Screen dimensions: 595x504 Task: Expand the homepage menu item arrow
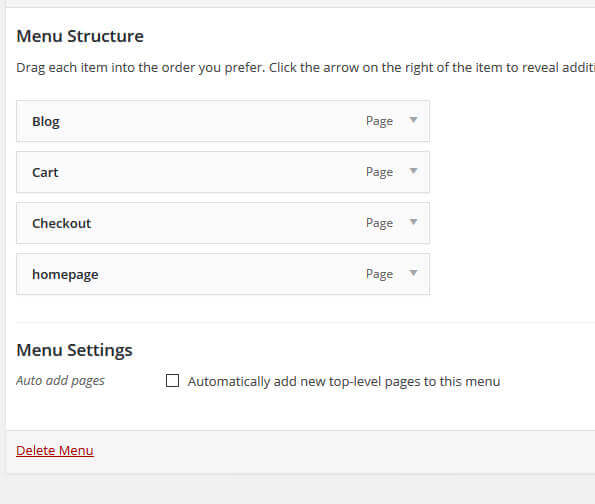pyautogui.click(x=414, y=273)
